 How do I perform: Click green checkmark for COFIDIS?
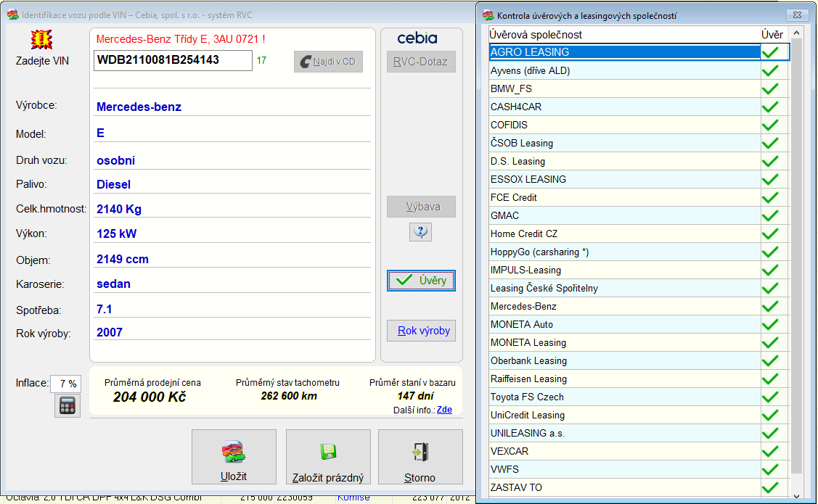(770, 125)
